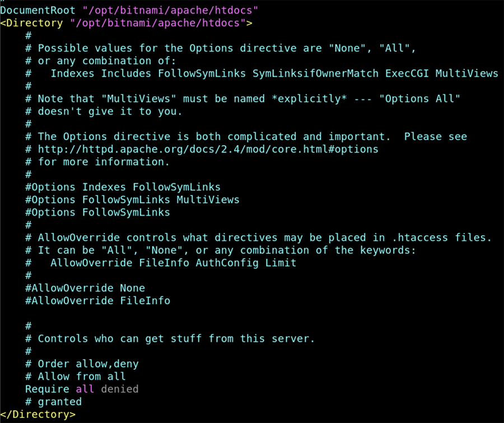Viewport: 504px width, 423px height.
Task: Click the opening <Directory tag
Action: (32, 23)
